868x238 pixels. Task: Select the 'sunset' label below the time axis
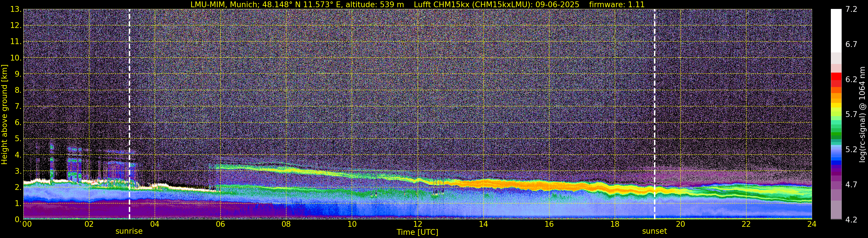click(x=654, y=231)
